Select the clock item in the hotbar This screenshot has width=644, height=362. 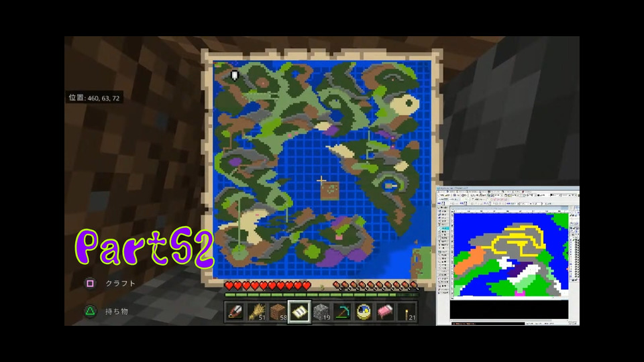pyautogui.click(x=364, y=312)
